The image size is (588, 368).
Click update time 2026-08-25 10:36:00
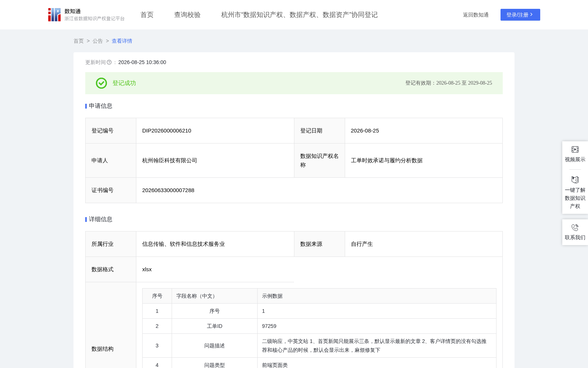coord(142,62)
